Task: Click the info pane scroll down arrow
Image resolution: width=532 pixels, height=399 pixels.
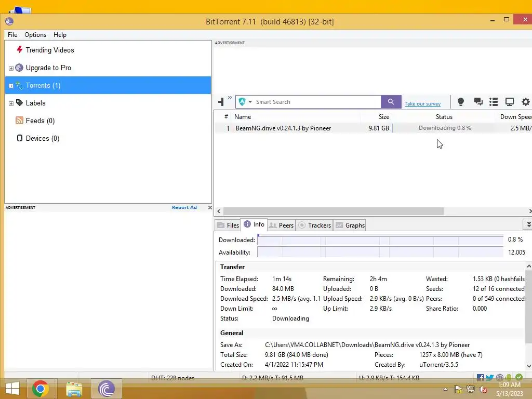Action: pyautogui.click(x=529, y=366)
